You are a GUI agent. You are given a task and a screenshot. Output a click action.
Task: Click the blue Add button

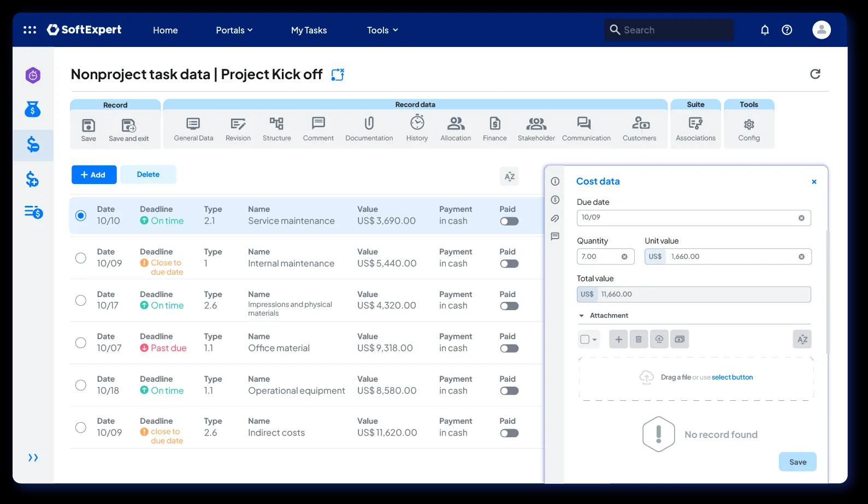94,175
